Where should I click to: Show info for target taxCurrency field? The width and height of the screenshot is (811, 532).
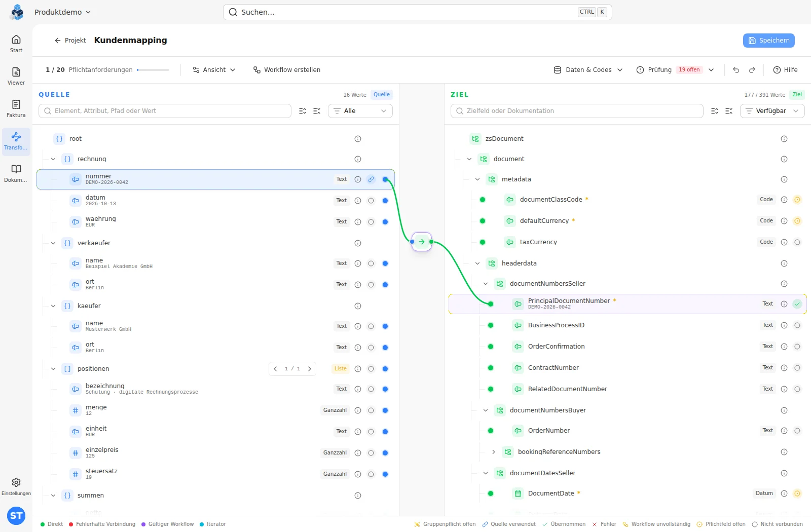(x=784, y=242)
